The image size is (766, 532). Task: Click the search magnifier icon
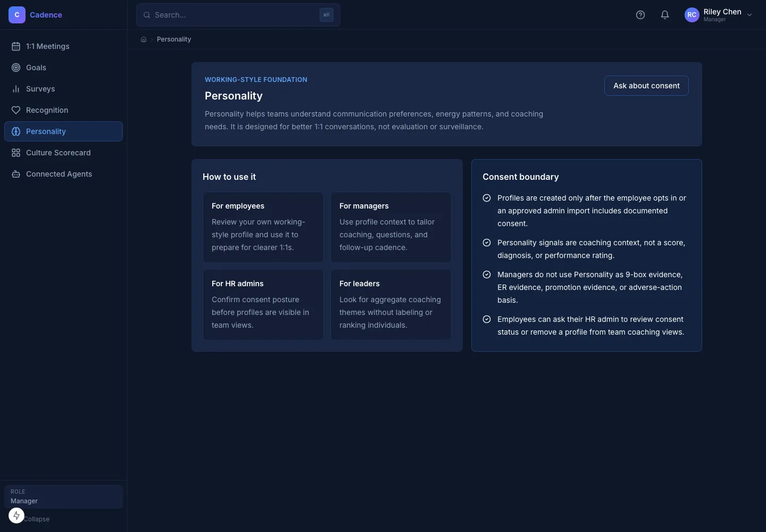[147, 15]
